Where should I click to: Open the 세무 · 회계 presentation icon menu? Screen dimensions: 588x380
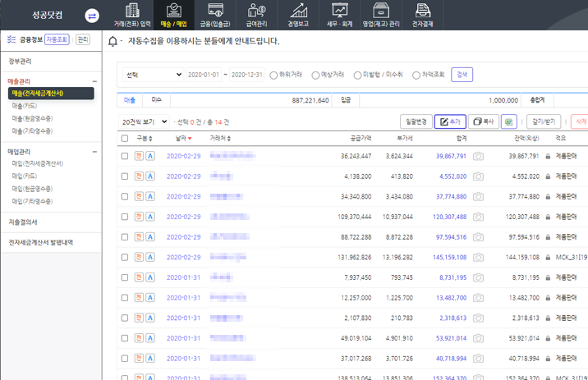tap(340, 15)
